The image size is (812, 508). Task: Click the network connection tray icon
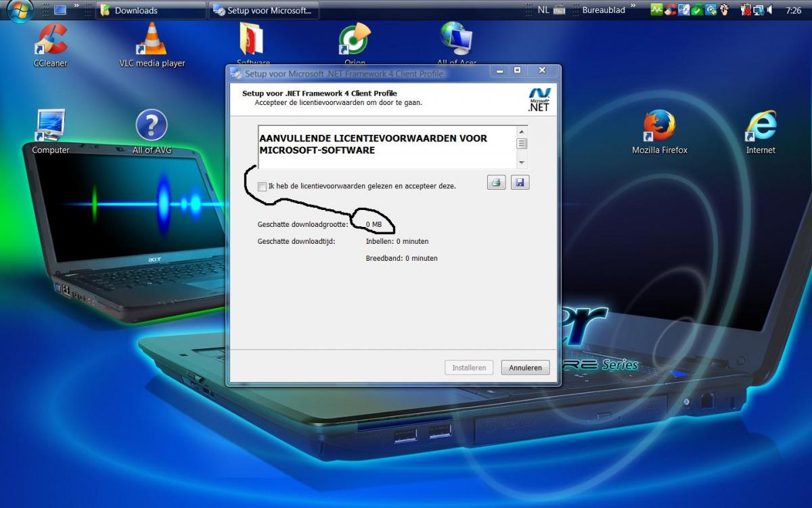pos(759,10)
